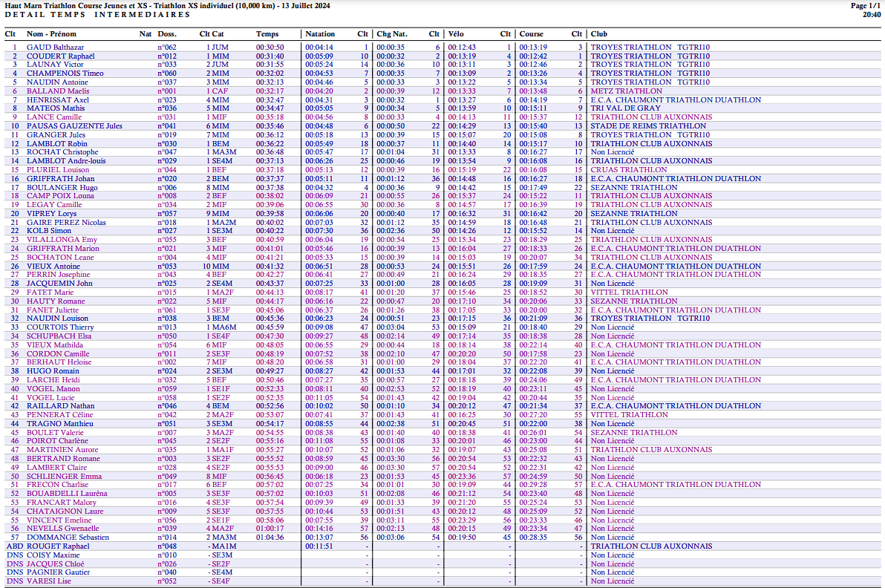The width and height of the screenshot is (885, 588).
Task: Select the 'DETAIL TEMPS INTERMEDIAIRES' heading
Action: [x=98, y=15]
